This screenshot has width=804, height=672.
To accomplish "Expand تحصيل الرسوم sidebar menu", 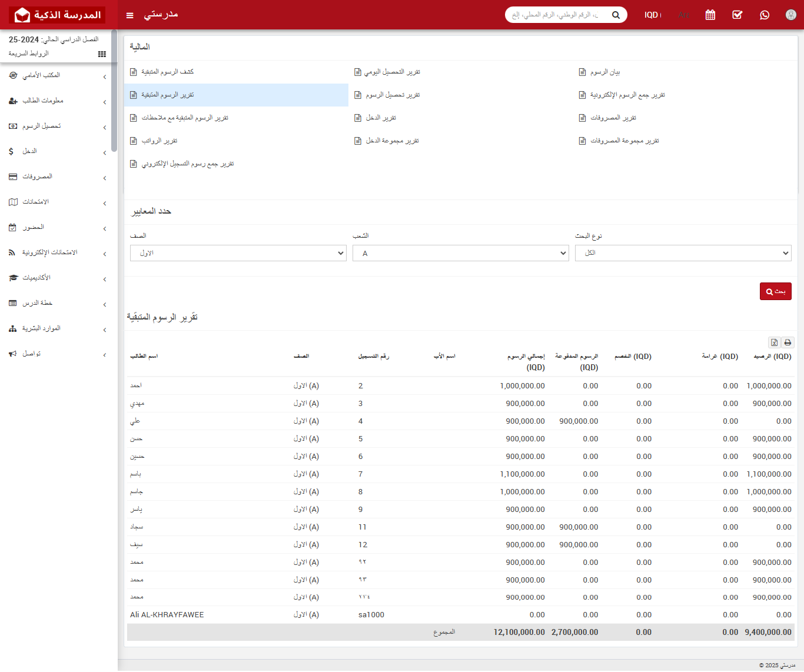I will (x=58, y=127).
